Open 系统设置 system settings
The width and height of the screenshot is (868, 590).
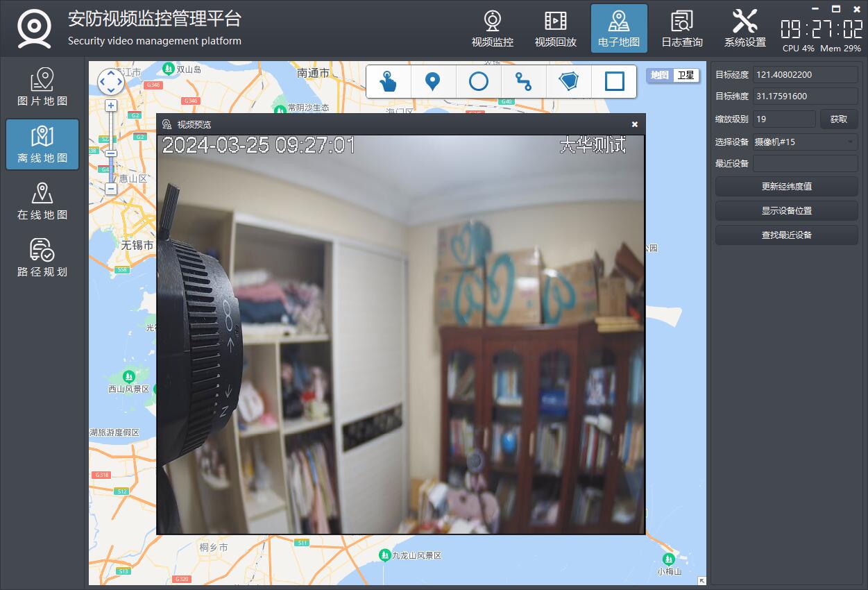click(x=744, y=29)
